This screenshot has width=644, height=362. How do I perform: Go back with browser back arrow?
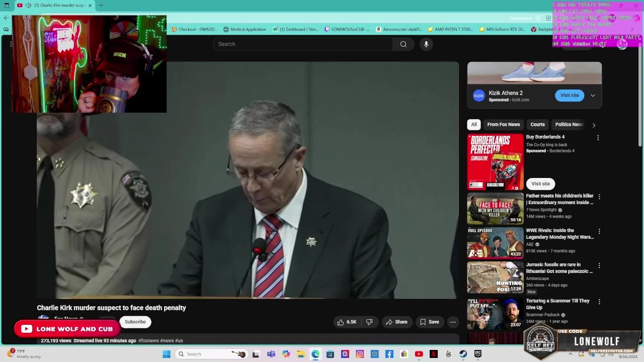[x=6, y=18]
